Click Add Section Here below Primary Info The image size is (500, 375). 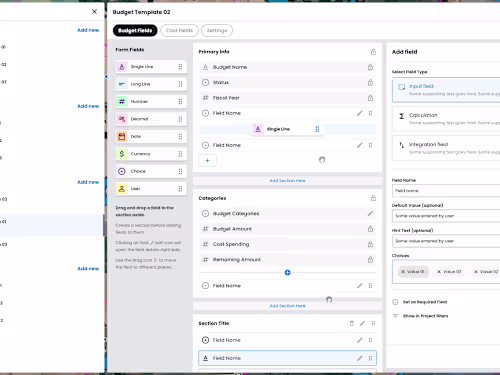click(x=287, y=181)
